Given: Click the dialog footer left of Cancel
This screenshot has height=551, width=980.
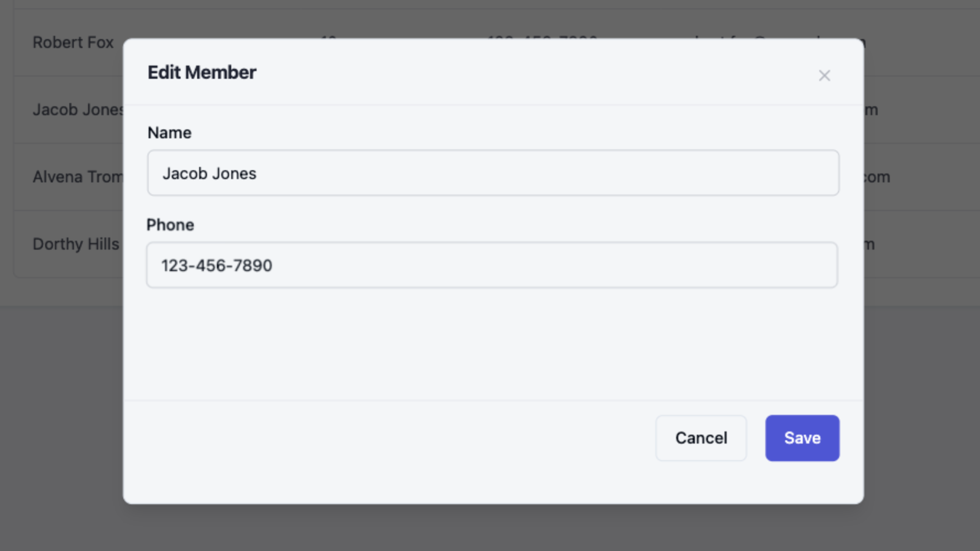Looking at the screenshot, I should pyautogui.click(x=385, y=438).
